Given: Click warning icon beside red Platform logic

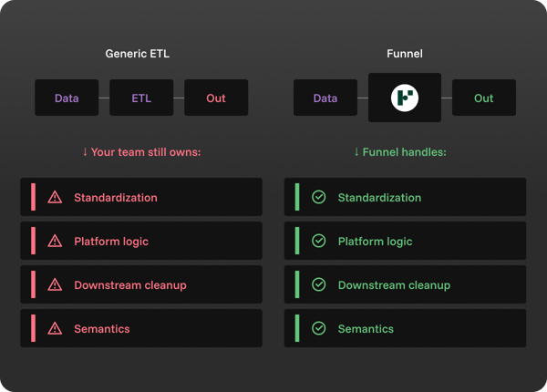Looking at the screenshot, I should click(55, 241).
